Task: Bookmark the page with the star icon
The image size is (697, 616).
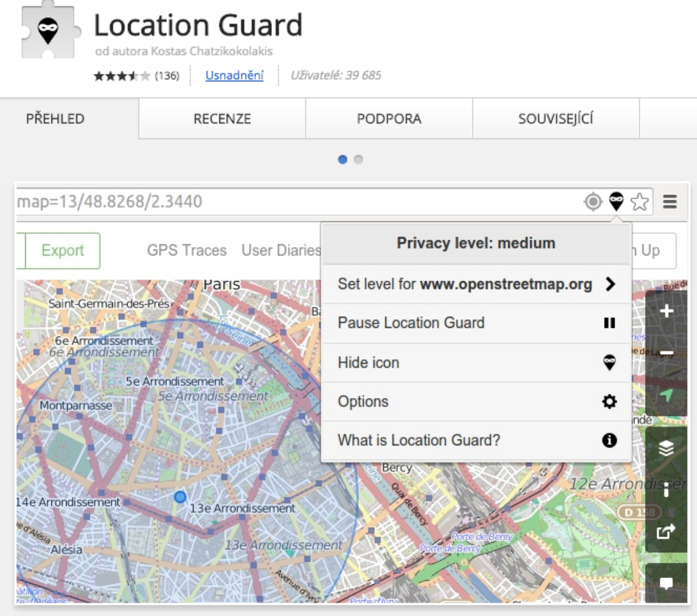Action: 639,202
